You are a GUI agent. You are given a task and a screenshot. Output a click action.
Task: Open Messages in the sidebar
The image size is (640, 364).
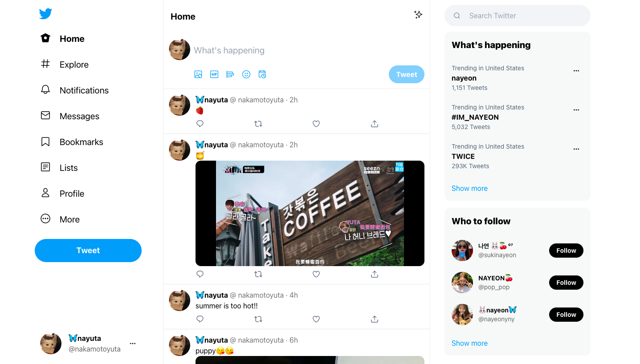tap(70, 116)
